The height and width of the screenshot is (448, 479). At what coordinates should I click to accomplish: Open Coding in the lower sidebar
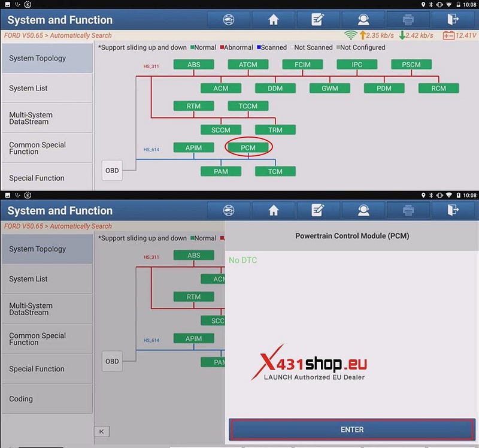click(47, 398)
